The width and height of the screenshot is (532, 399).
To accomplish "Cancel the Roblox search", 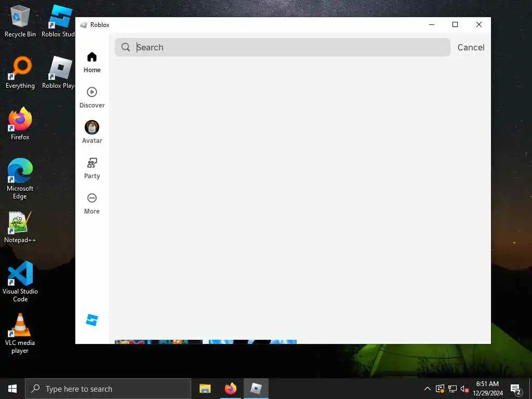I will [471, 47].
